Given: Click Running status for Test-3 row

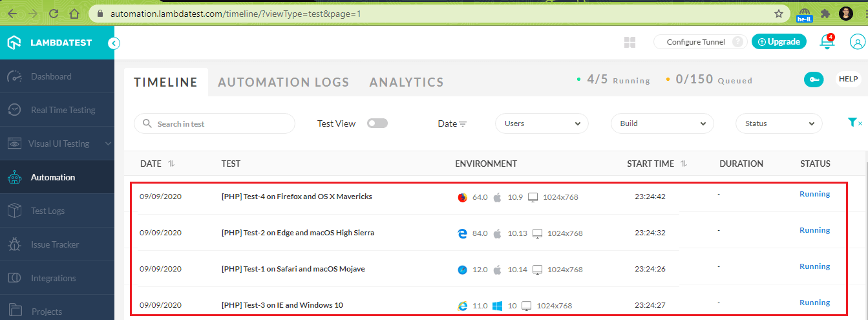Looking at the screenshot, I should click(x=814, y=303).
